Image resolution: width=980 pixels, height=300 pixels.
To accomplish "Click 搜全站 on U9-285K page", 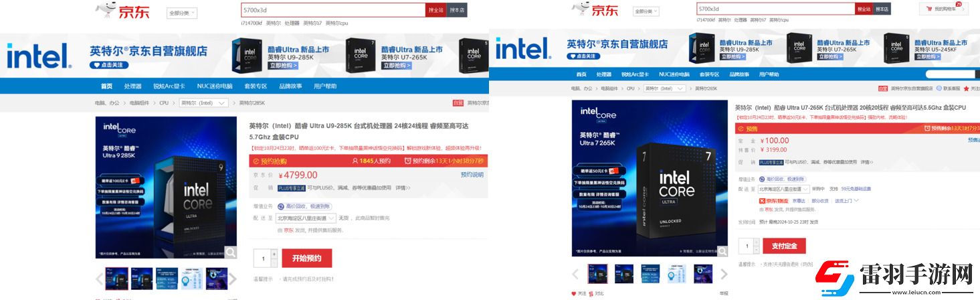I will 435,10.
